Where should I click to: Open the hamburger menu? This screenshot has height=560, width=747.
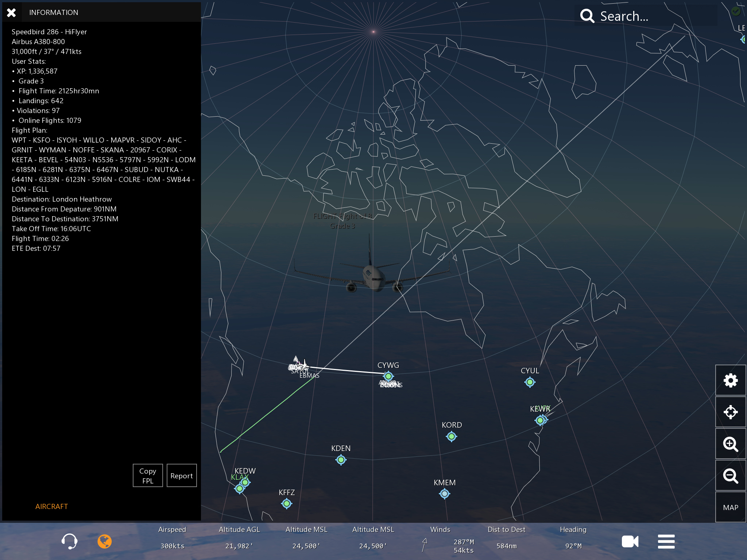(666, 541)
